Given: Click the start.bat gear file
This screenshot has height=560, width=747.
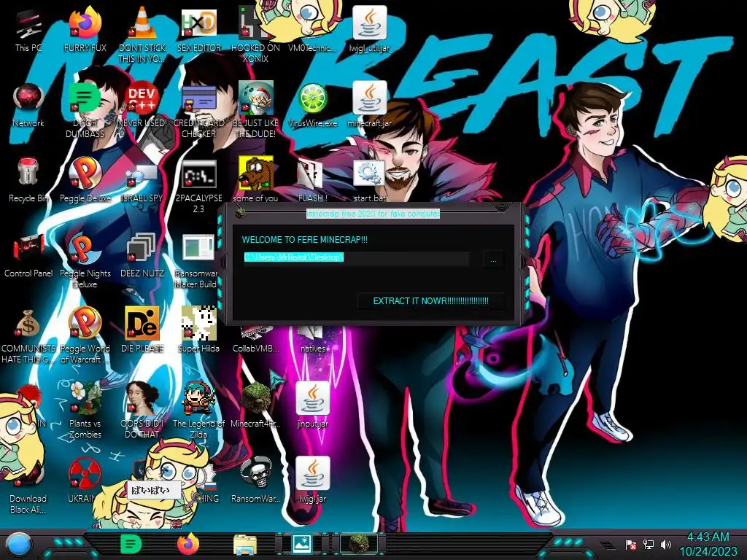Looking at the screenshot, I should [369, 180].
